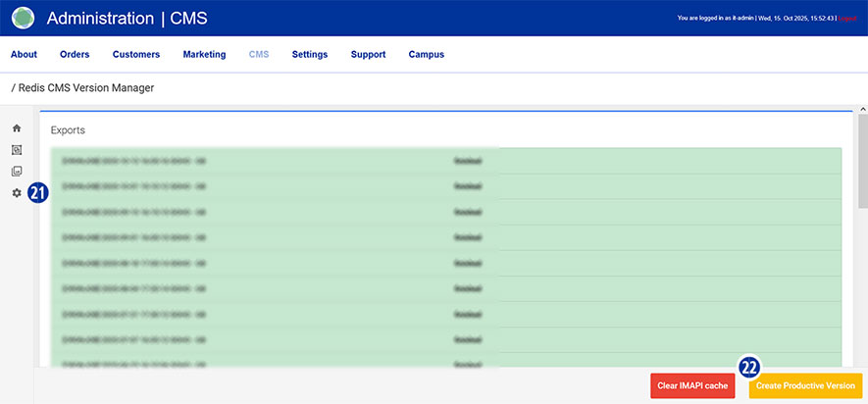The height and width of the screenshot is (404, 868).
Task: Click the Create Productive Version button
Action: 805,385
